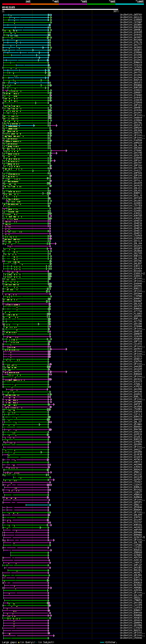146x644 pixels.
Task: Select UniRef100_O04216 hit
Action: pos(131,65)
